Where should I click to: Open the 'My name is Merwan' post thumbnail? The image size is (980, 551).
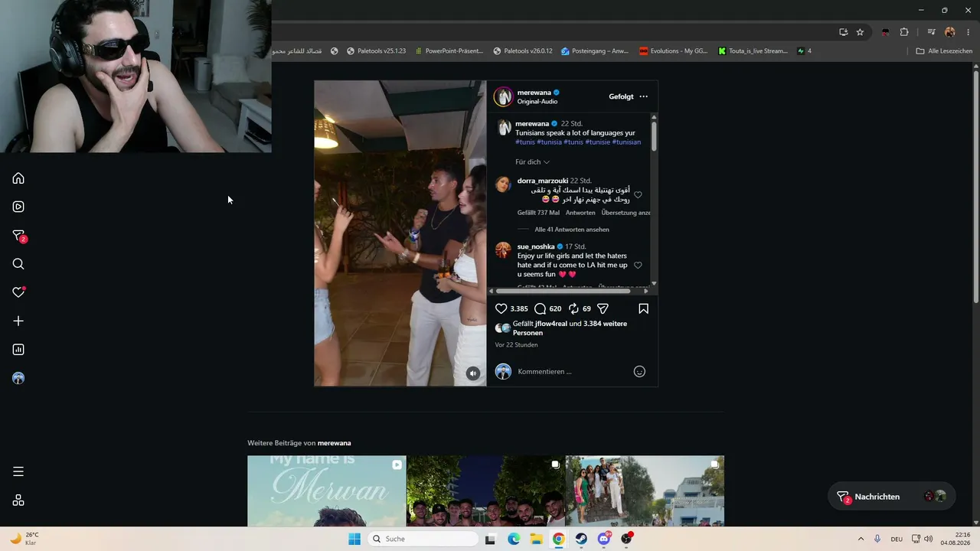pos(327,491)
